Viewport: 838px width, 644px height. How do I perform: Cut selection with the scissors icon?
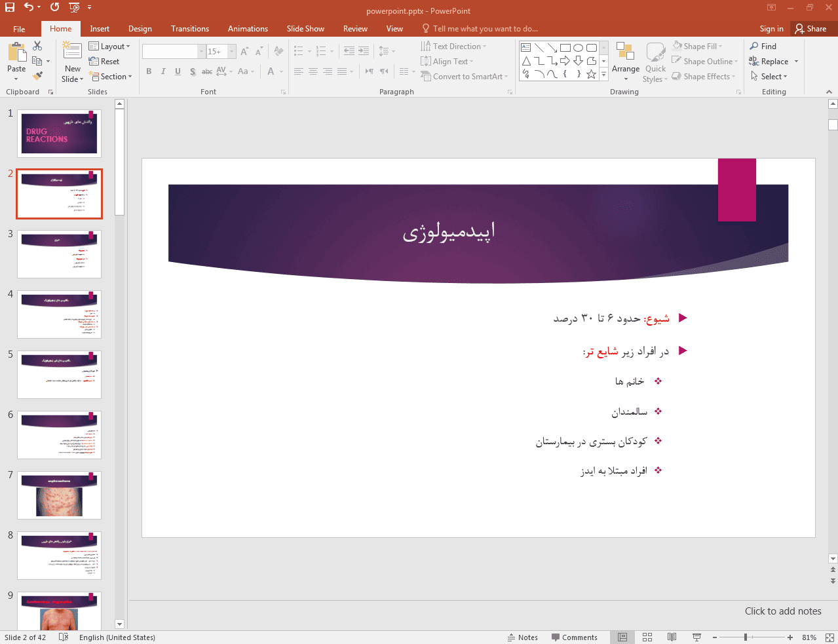(x=37, y=46)
